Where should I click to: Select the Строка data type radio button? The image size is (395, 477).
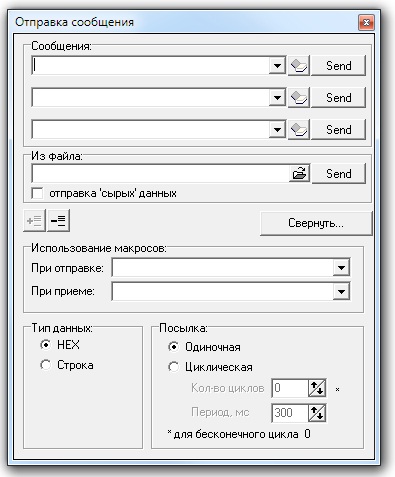pos(46,365)
